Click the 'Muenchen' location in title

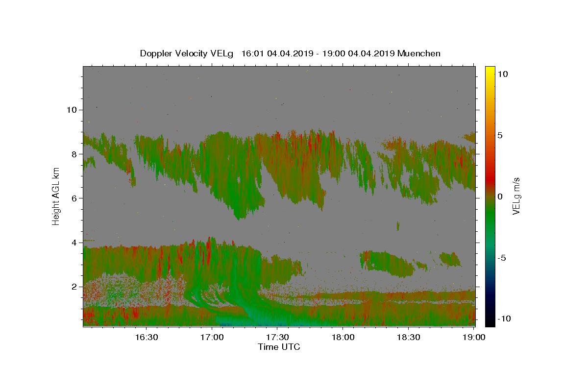(419, 53)
